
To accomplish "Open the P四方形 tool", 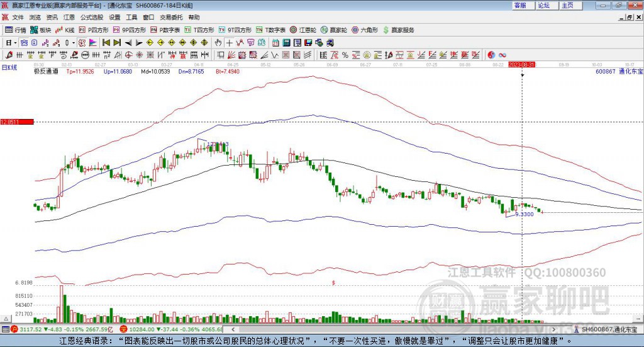I will [x=94, y=30].
